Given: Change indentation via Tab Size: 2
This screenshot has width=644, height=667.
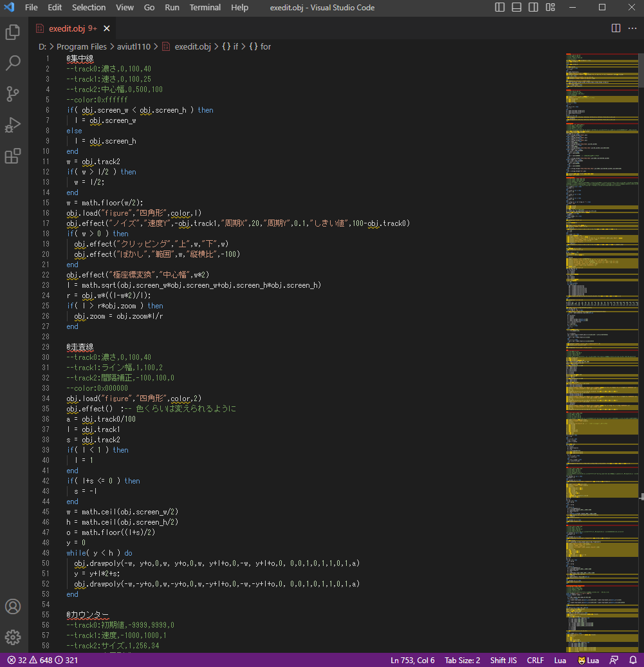Looking at the screenshot, I should click(462, 660).
